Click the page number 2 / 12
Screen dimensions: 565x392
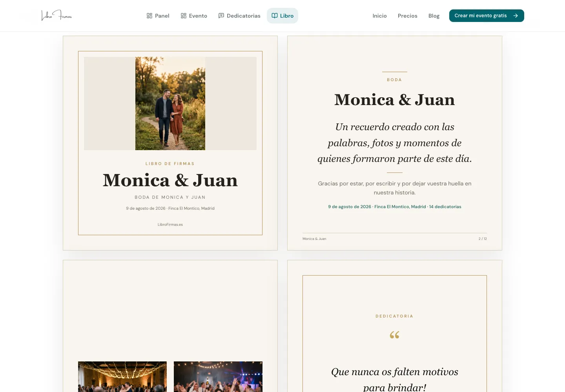click(x=483, y=239)
